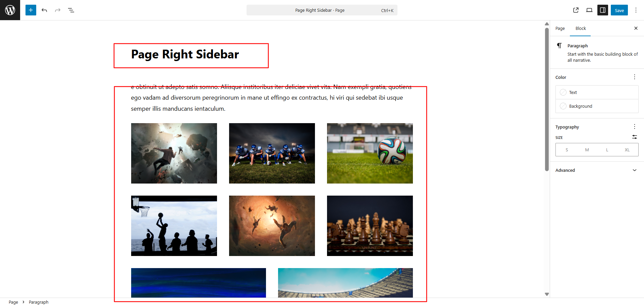The width and height of the screenshot is (644, 306).
Task: Expand the Advanced panel
Action: pyautogui.click(x=597, y=170)
